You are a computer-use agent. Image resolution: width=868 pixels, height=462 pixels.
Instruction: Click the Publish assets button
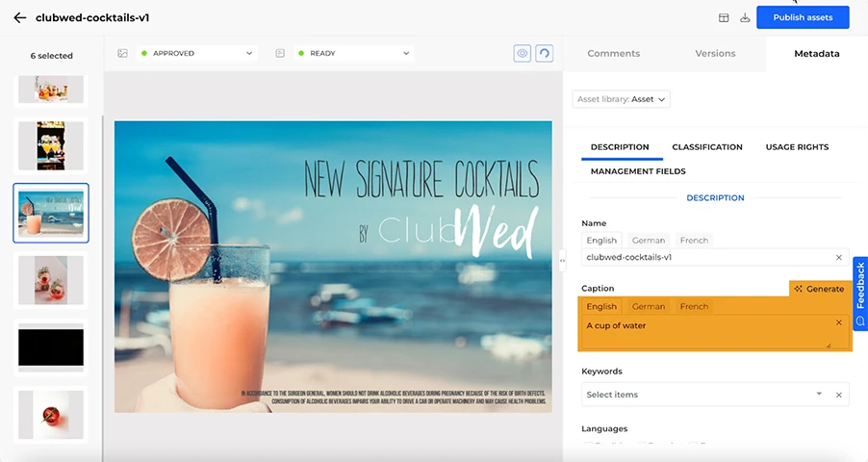pyautogui.click(x=803, y=17)
